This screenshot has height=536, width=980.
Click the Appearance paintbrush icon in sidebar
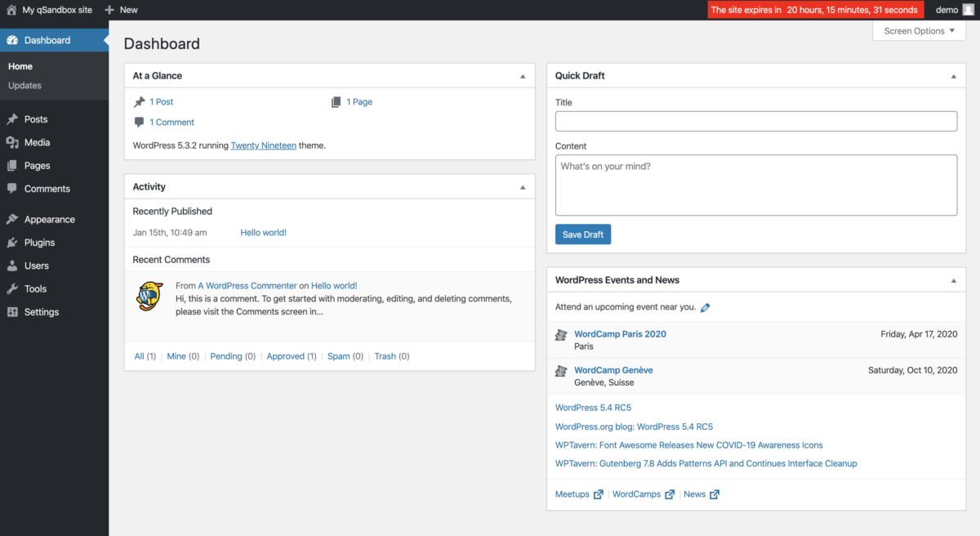[12, 219]
